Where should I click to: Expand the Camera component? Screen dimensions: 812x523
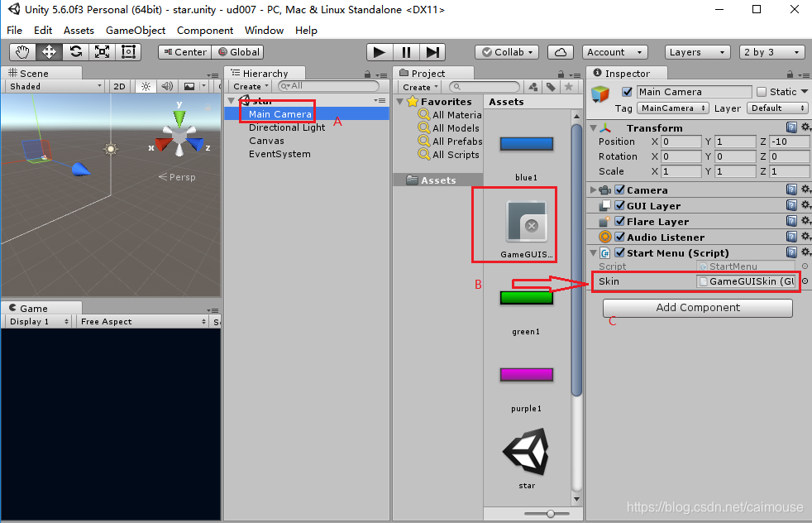tap(594, 190)
